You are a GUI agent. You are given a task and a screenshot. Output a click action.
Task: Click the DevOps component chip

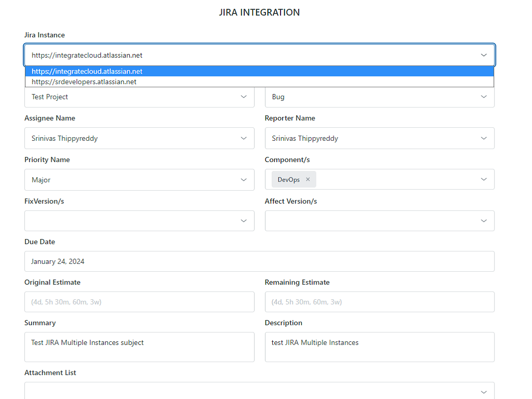pos(288,180)
